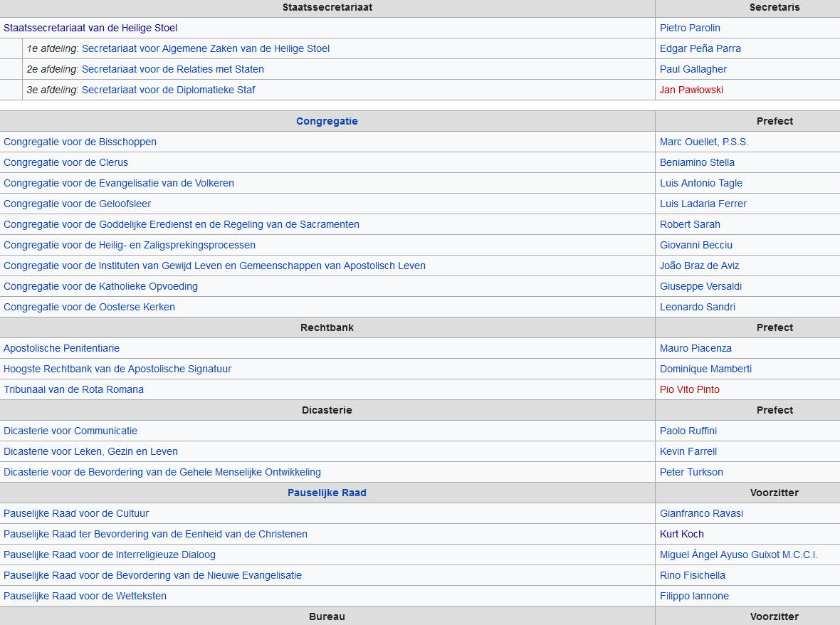840x625 pixels.
Task: Open Congregatie voor de Goddelijke Eredienst link
Action: (181, 224)
